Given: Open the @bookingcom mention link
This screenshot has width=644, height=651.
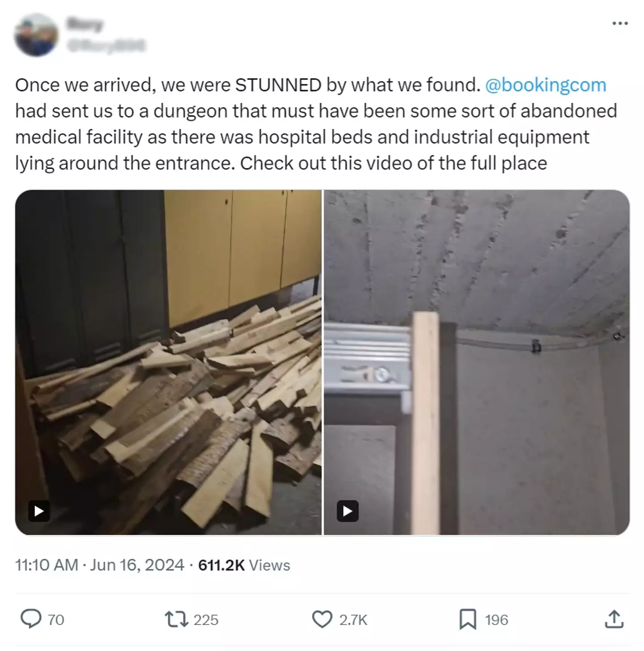Looking at the screenshot, I should [545, 85].
